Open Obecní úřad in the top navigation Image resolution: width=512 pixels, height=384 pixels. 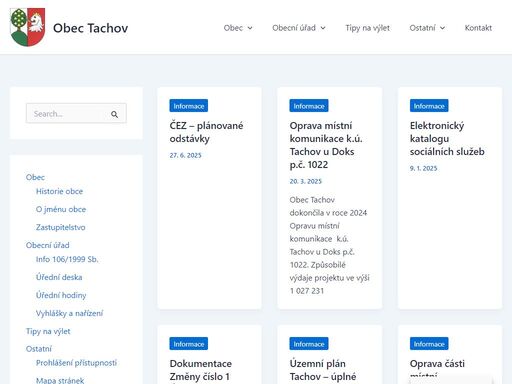click(x=294, y=28)
